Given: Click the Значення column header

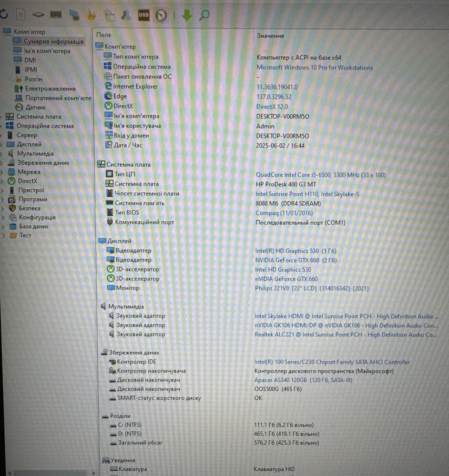Looking at the screenshot, I should click(x=270, y=36).
